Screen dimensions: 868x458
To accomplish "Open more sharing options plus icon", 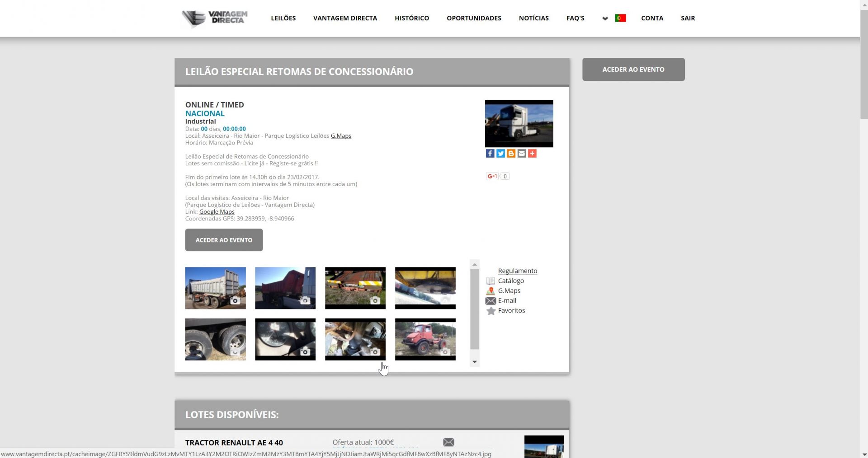I will (532, 154).
